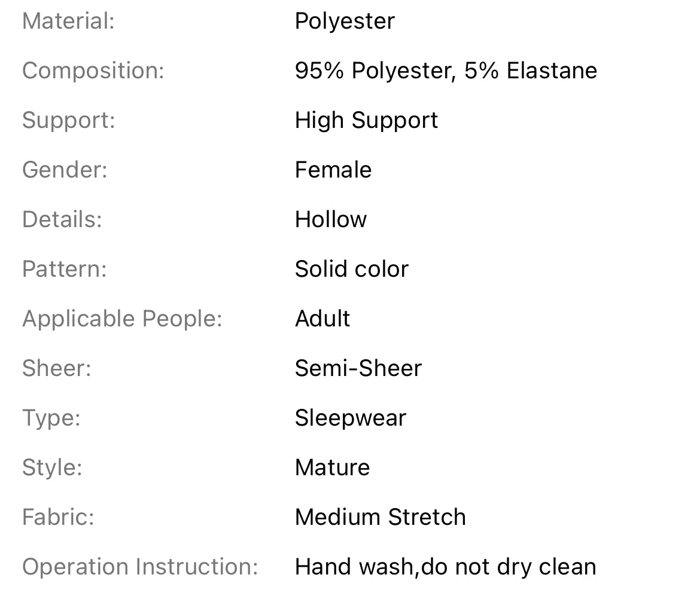The width and height of the screenshot is (700, 599).
Task: Click the "Composition:" label
Action: pyautogui.click(x=93, y=71)
